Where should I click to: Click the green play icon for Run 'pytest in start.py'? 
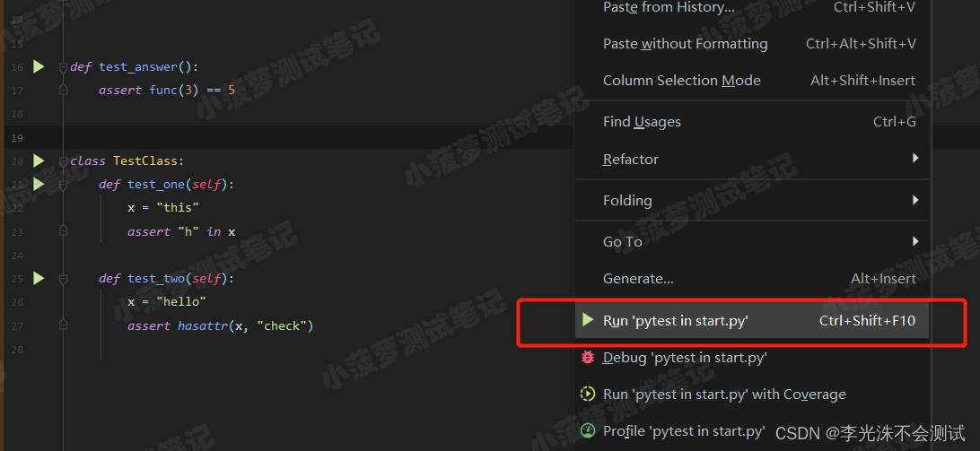588,320
